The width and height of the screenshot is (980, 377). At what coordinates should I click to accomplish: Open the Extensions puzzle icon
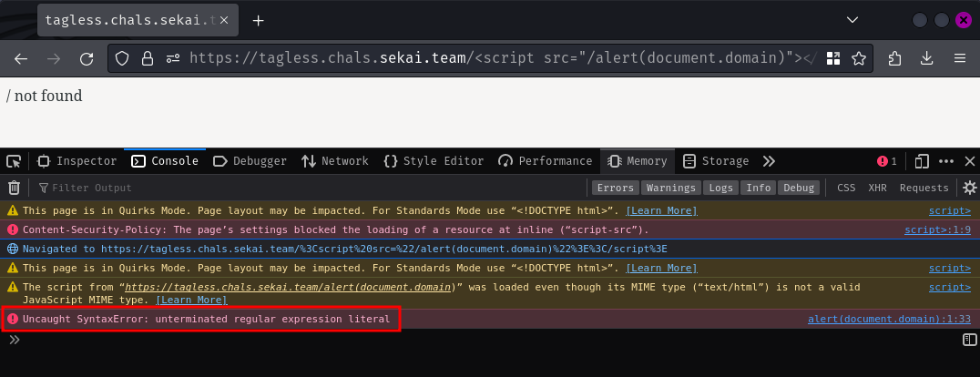tap(894, 59)
